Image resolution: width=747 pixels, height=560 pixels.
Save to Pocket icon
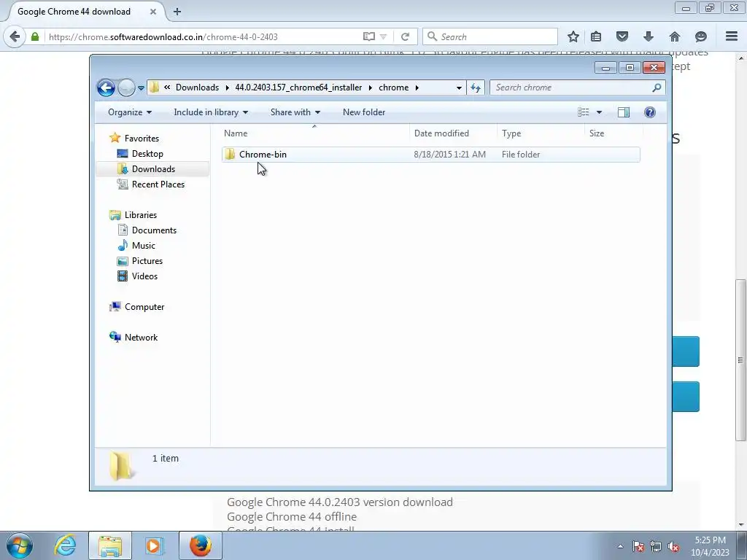click(622, 36)
